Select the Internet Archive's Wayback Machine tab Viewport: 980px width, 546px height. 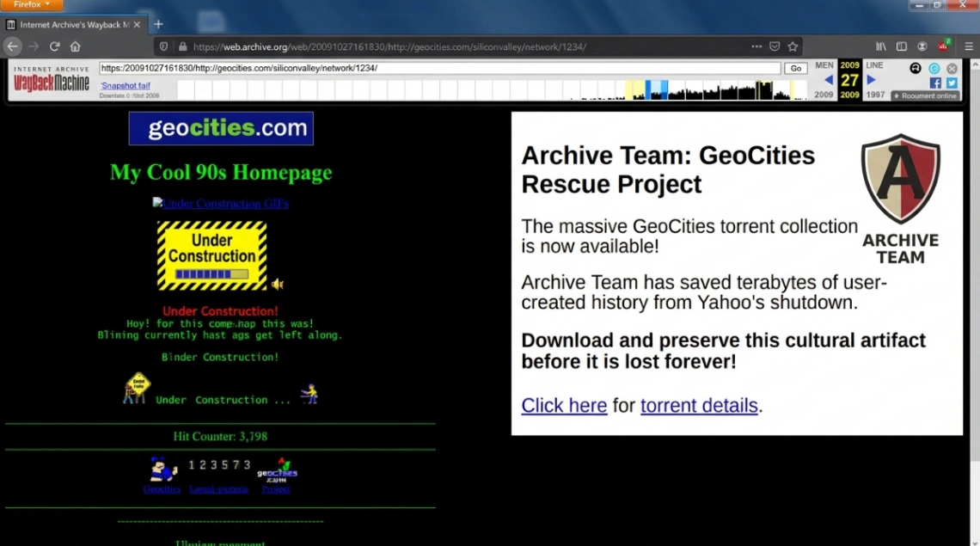coord(69,24)
